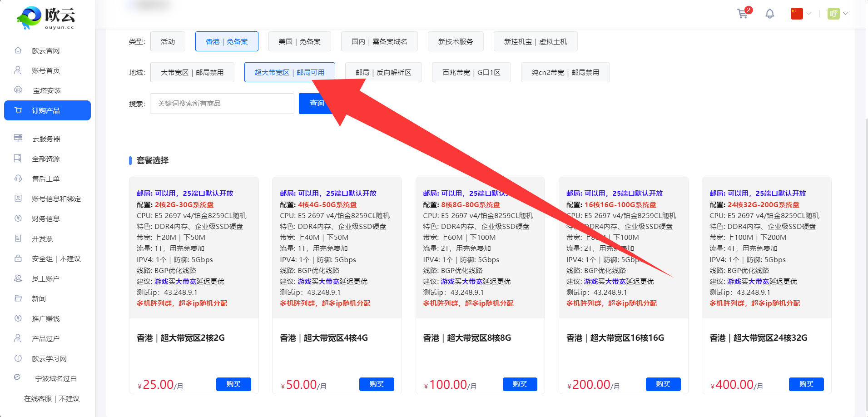Viewport: 868px width, 417px height.
Task: Go to 售后工单 support tickets
Action: click(x=45, y=179)
